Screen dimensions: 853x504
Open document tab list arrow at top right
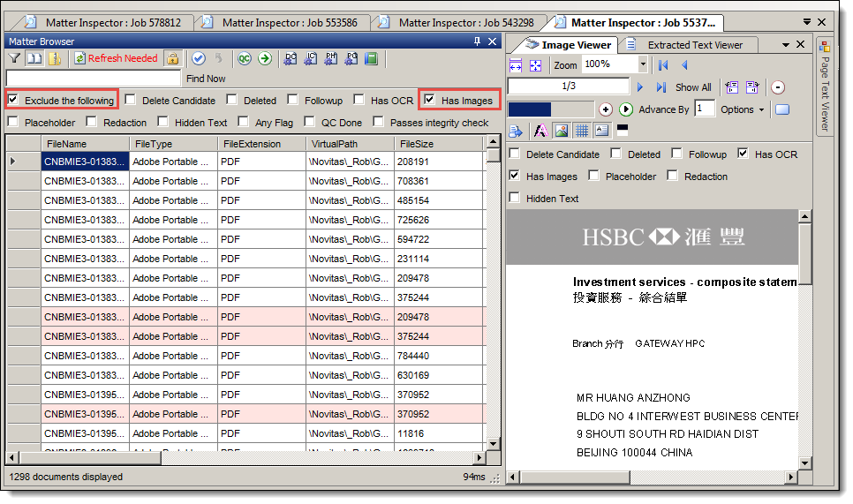807,22
